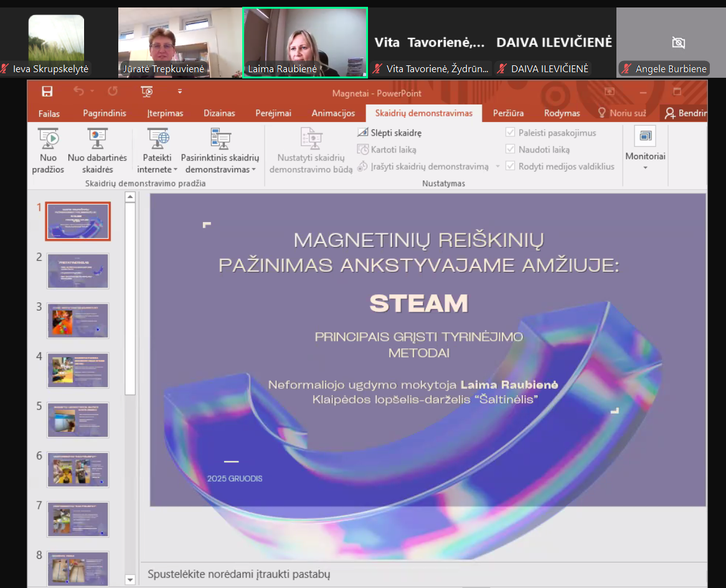This screenshot has width=726, height=588.
Task: Click the Undo arrow icon
Action: [78, 92]
